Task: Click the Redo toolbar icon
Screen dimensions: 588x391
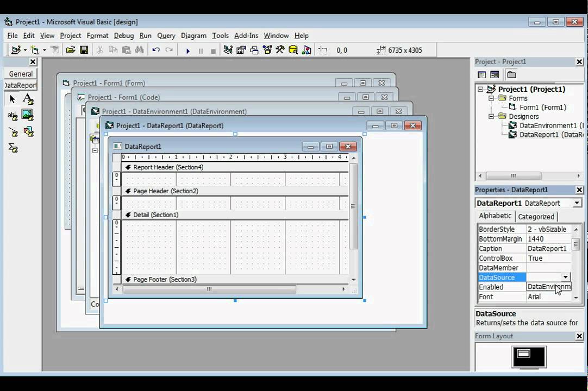Action: tap(169, 50)
